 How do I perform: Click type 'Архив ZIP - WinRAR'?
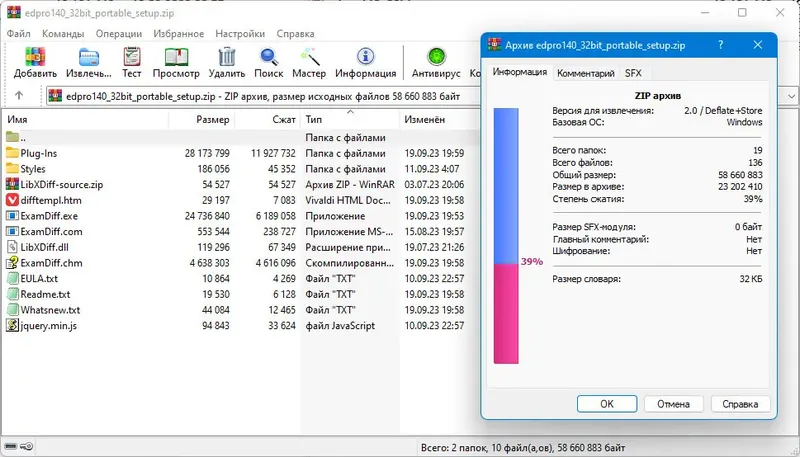350,184
